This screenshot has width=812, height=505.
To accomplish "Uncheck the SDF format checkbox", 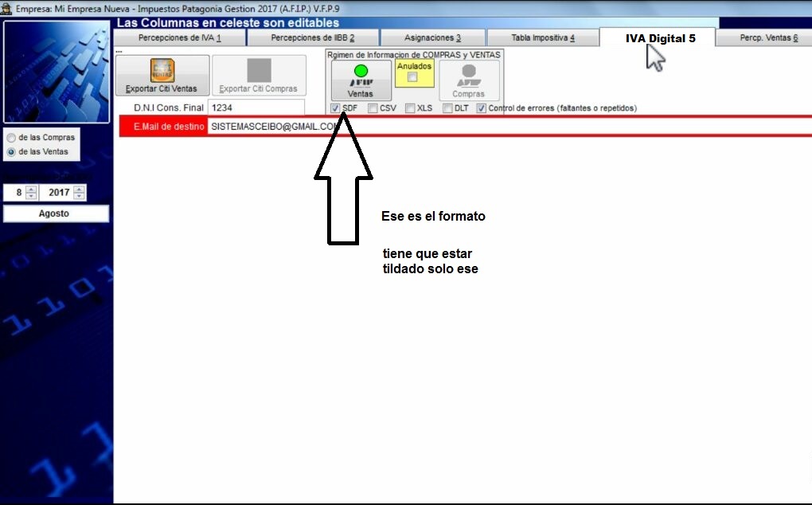I will [x=336, y=108].
